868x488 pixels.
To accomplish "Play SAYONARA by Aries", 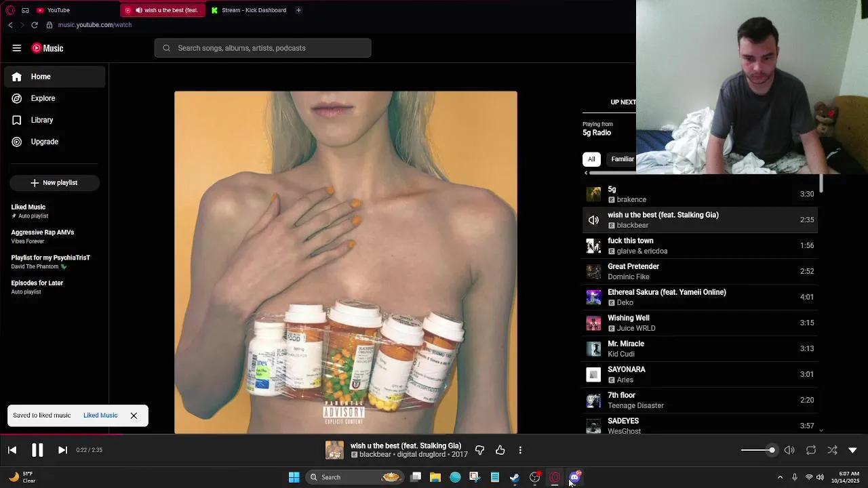I will coord(700,374).
